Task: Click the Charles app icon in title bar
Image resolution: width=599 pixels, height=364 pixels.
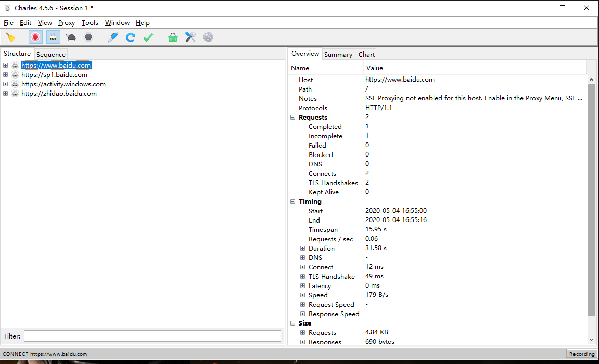Action: click(7, 8)
